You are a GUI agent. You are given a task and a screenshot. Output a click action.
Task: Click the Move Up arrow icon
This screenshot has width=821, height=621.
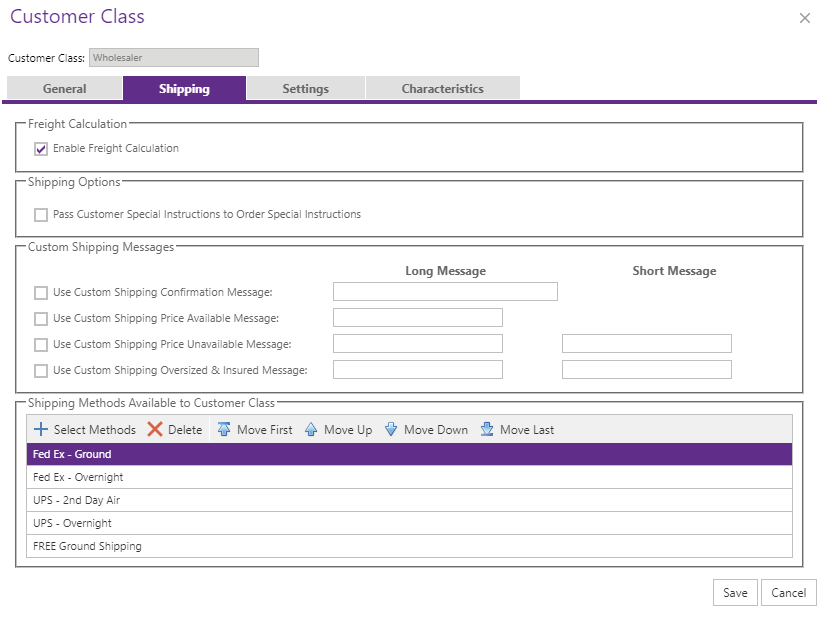(x=311, y=430)
